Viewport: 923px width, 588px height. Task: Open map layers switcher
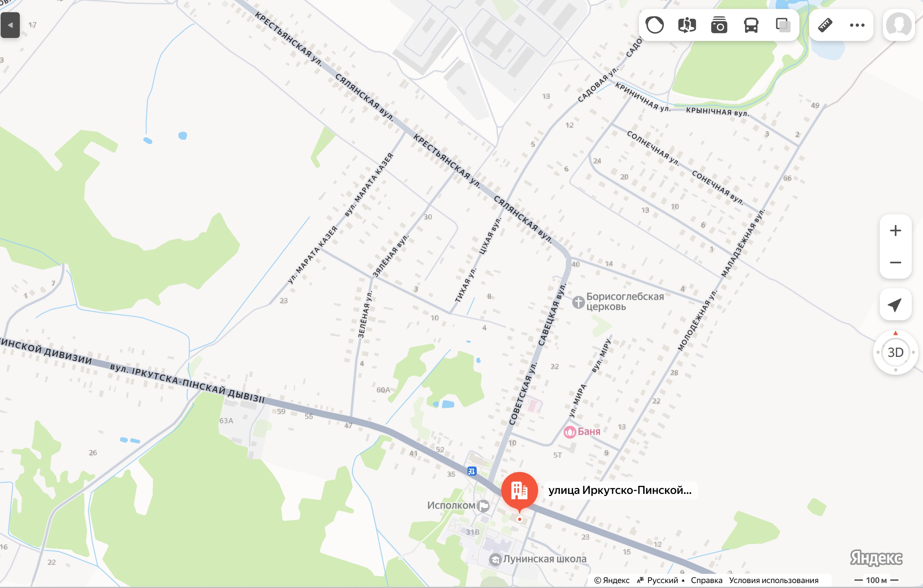pos(783,25)
